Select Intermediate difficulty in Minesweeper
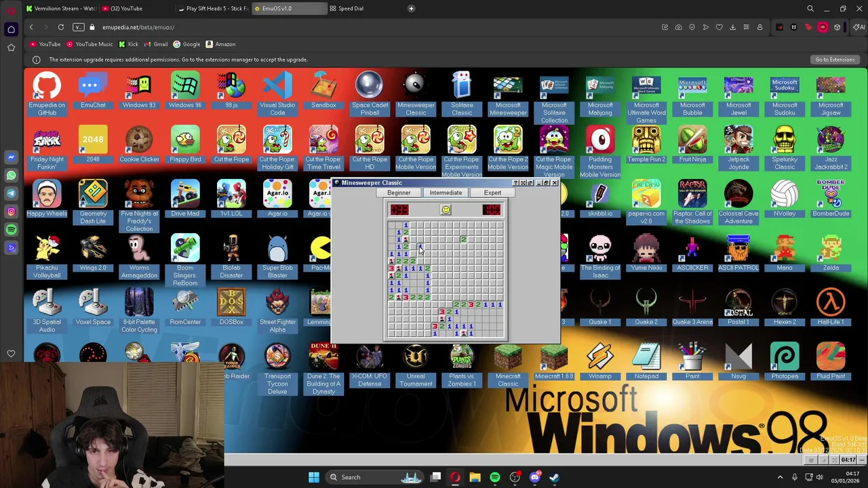868x488 pixels. [x=446, y=192]
